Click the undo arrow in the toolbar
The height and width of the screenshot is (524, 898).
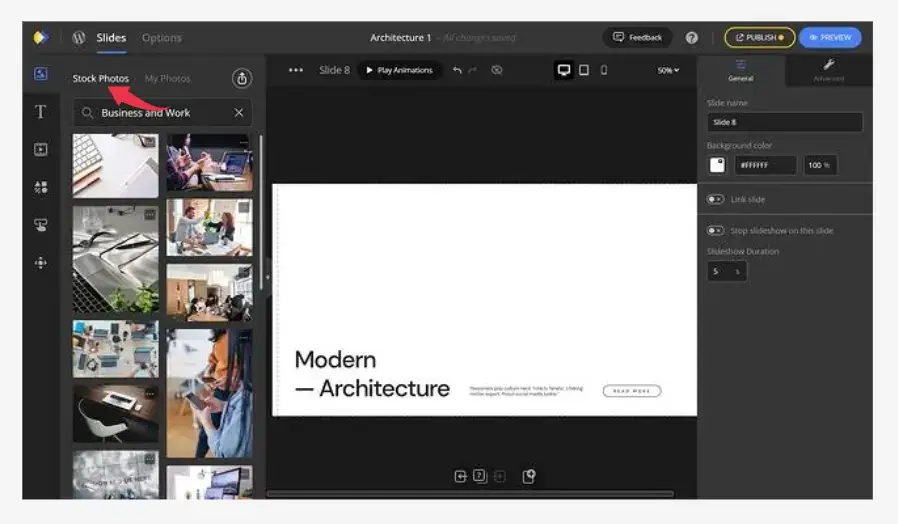(x=457, y=70)
